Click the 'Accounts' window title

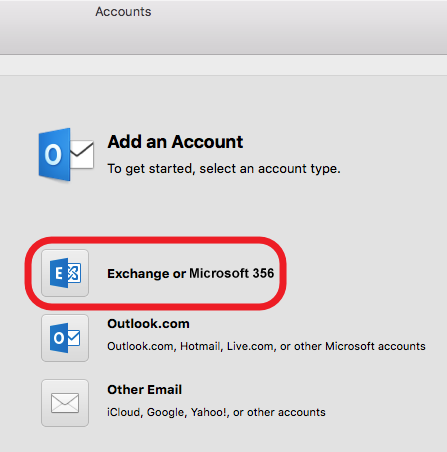(123, 12)
